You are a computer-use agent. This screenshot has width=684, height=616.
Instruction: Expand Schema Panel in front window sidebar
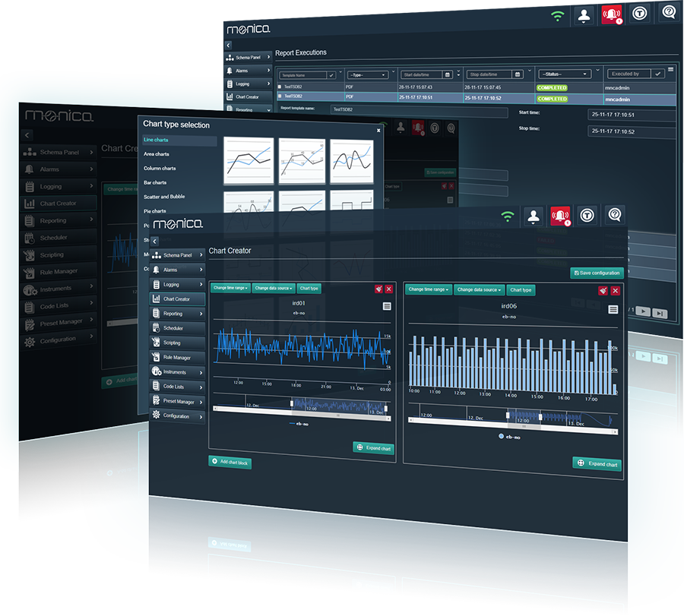coord(177,255)
